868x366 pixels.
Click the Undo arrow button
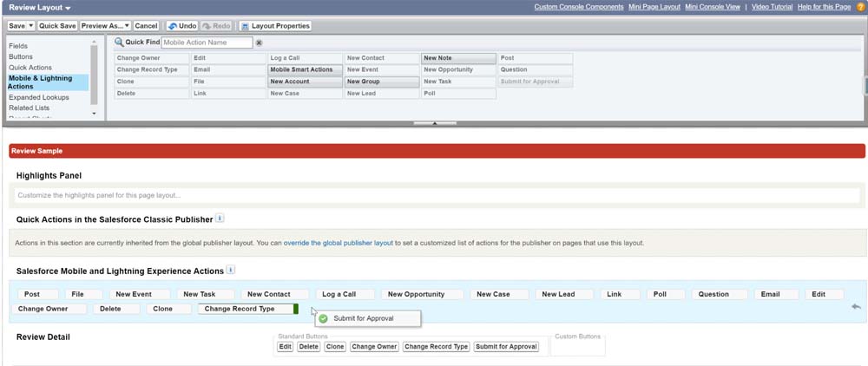point(182,26)
